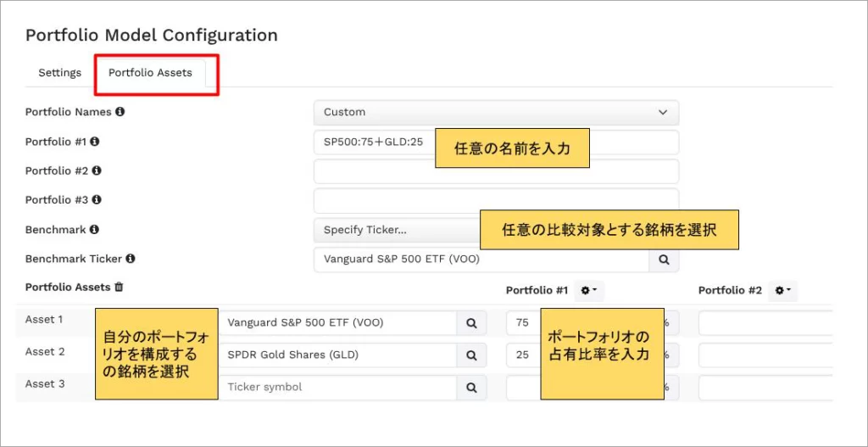This screenshot has height=447, width=868.
Task: Click the info icon next to Portfolio #3
Action: pos(96,200)
